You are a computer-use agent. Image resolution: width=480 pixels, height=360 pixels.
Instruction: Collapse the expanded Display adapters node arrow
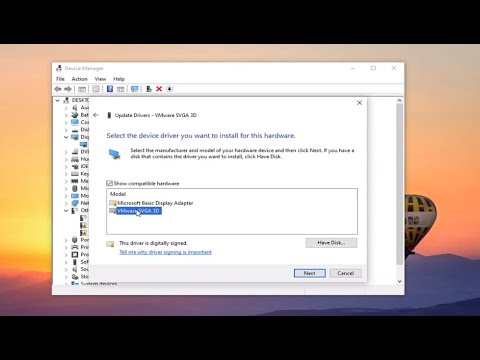66,137
